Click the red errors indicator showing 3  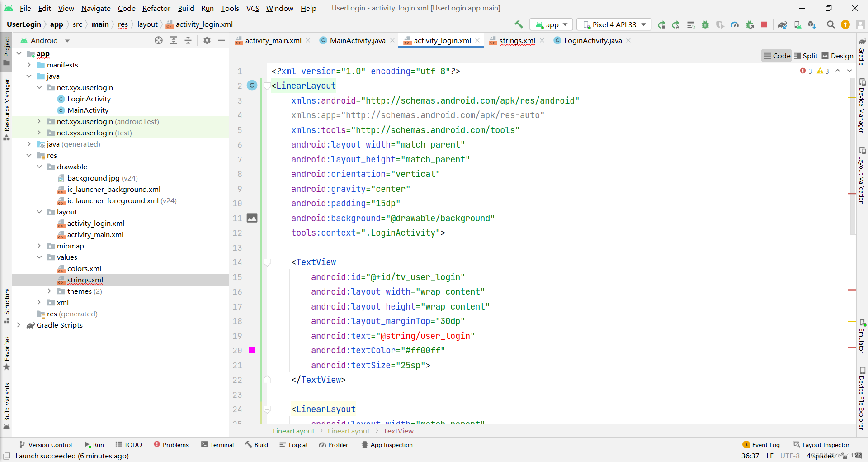click(806, 71)
